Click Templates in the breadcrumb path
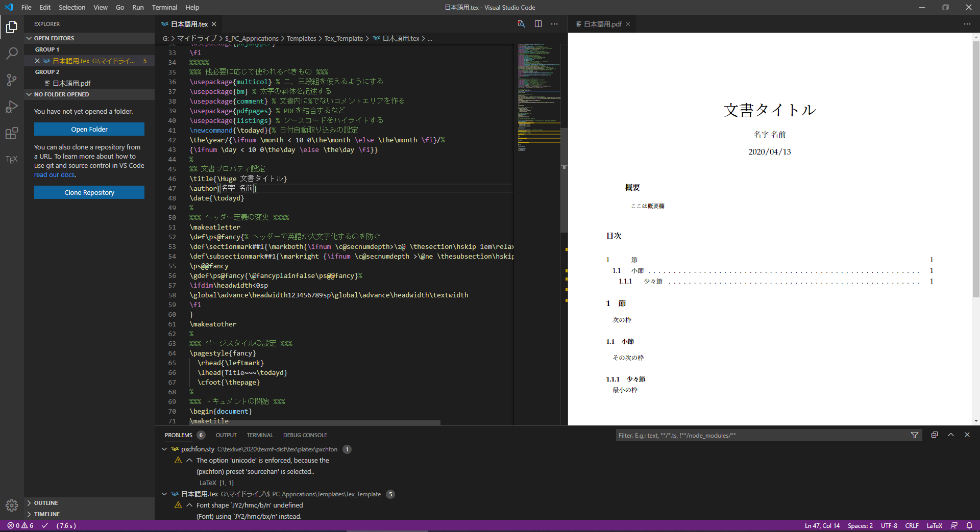This screenshot has height=532, width=980. 301,38
